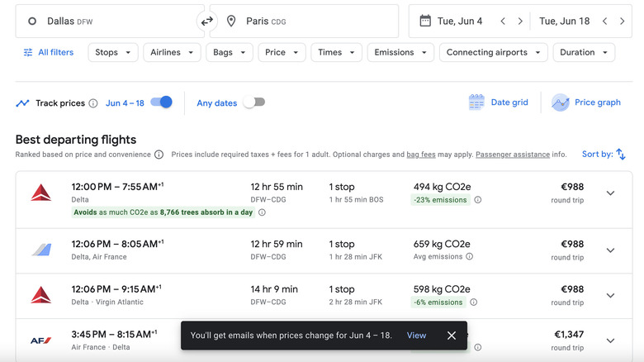Dismiss the price alert notification
644x362 pixels.
[452, 336]
